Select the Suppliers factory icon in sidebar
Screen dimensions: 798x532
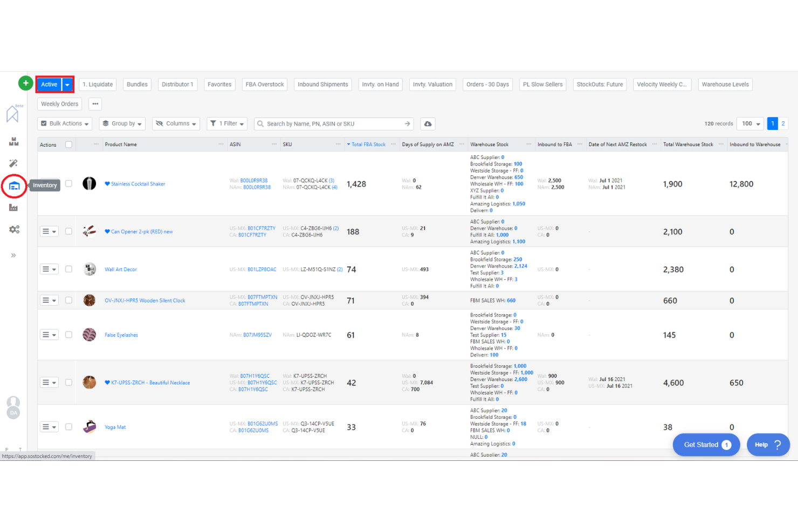click(x=13, y=208)
